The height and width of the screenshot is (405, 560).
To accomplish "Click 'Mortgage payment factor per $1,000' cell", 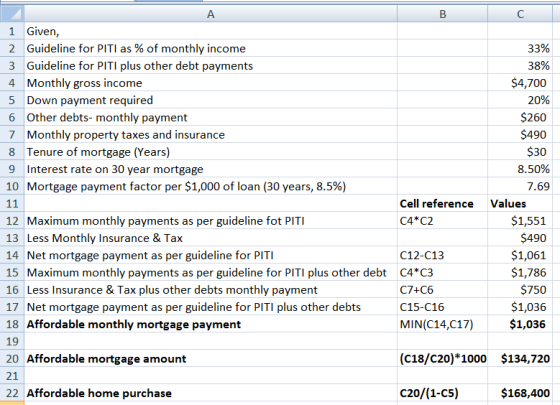I will click(211, 186).
